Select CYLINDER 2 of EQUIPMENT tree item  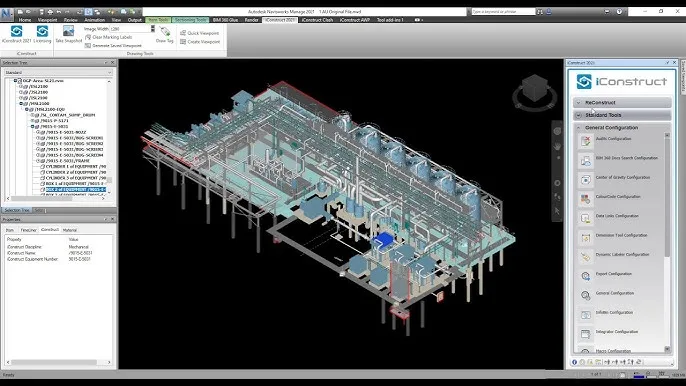point(76,172)
